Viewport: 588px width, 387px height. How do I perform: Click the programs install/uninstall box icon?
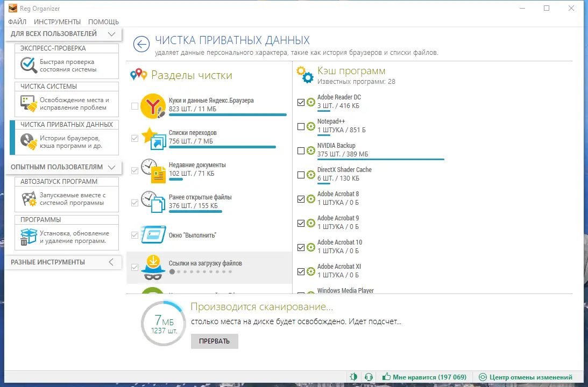coord(29,237)
